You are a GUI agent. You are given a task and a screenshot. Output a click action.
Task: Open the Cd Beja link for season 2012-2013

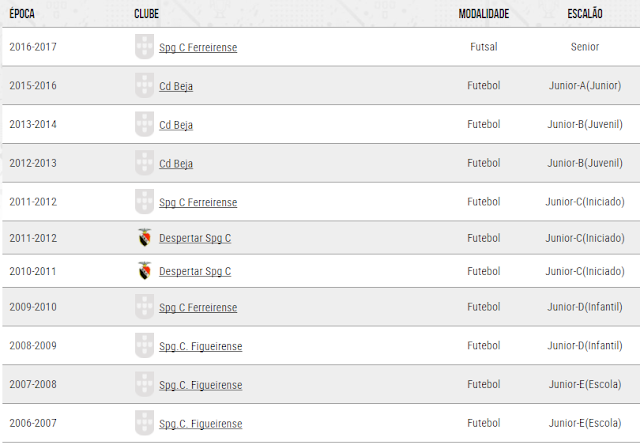click(x=176, y=164)
